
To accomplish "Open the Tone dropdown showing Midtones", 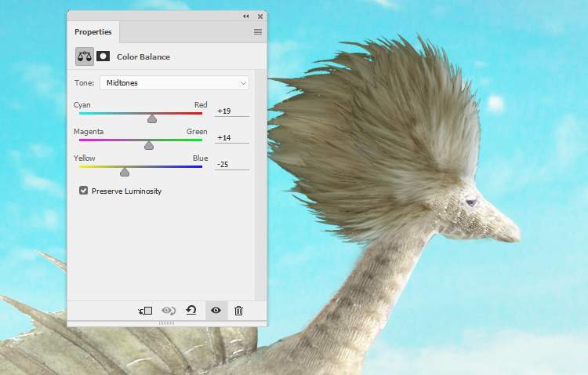I will click(x=174, y=82).
